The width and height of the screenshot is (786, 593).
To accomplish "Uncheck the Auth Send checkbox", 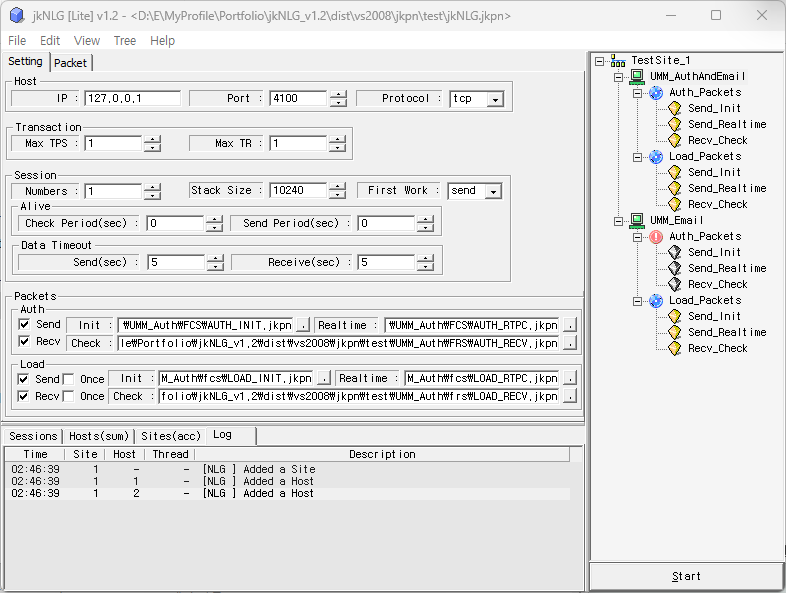I will [x=25, y=325].
